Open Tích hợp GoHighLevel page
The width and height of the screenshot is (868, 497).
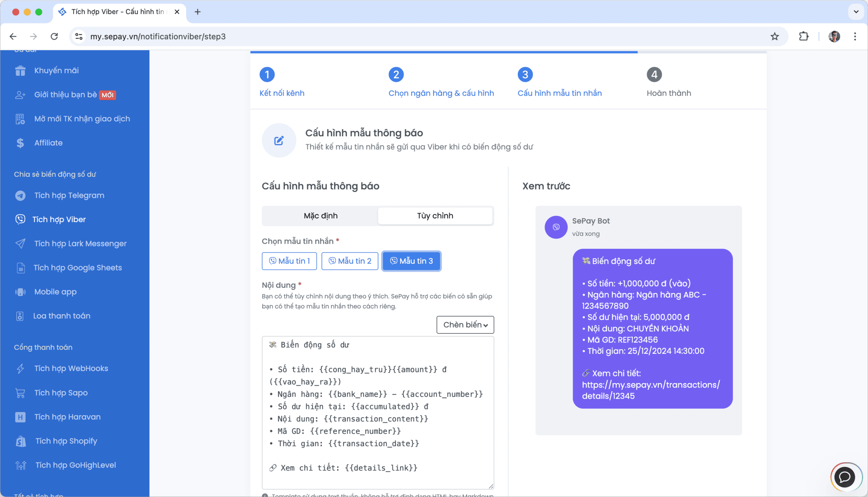click(75, 465)
